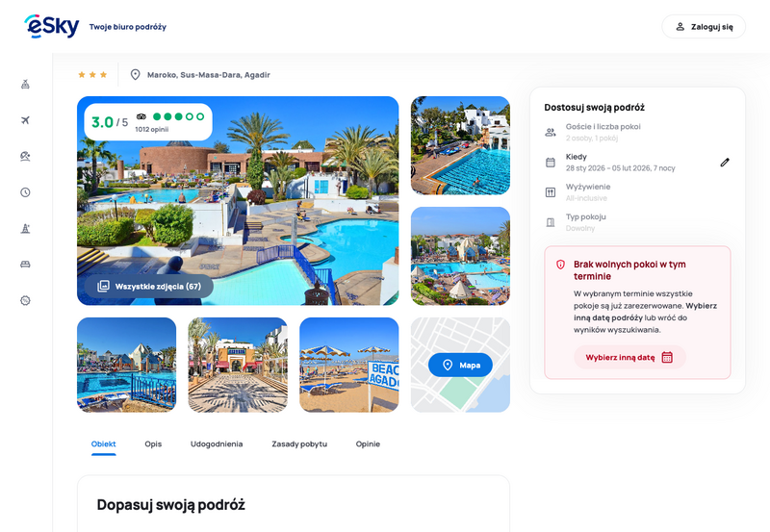
Task: Choose another date via Wybierz inną datę
Action: coord(629,357)
